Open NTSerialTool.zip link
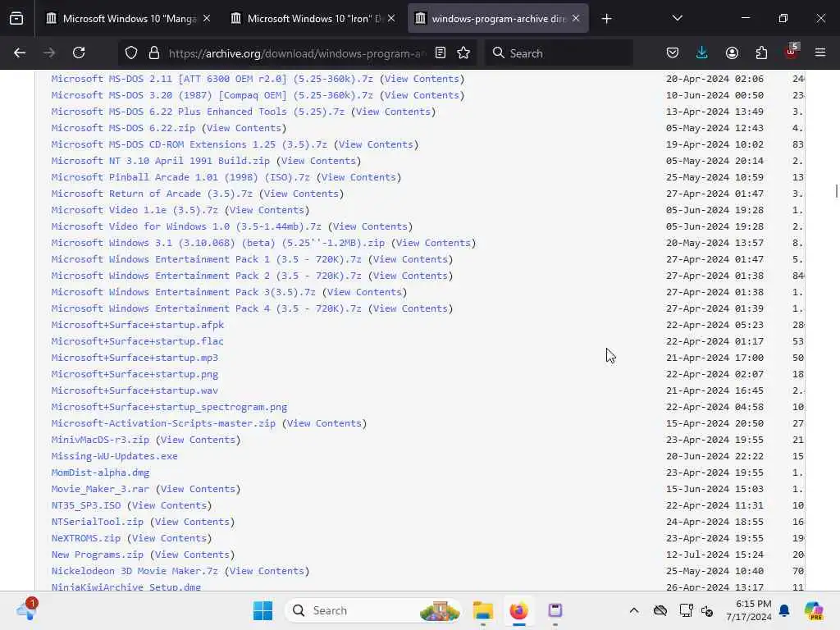 pyautogui.click(x=98, y=522)
